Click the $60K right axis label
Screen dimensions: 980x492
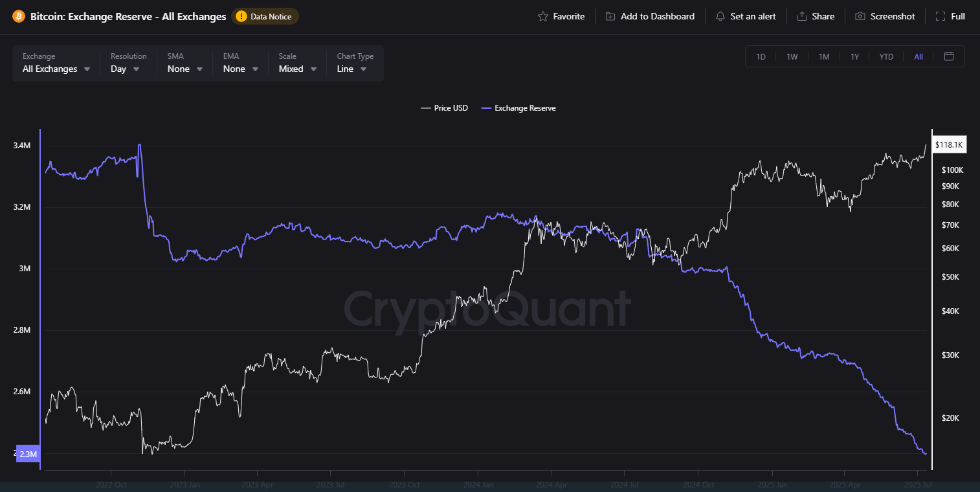click(950, 249)
